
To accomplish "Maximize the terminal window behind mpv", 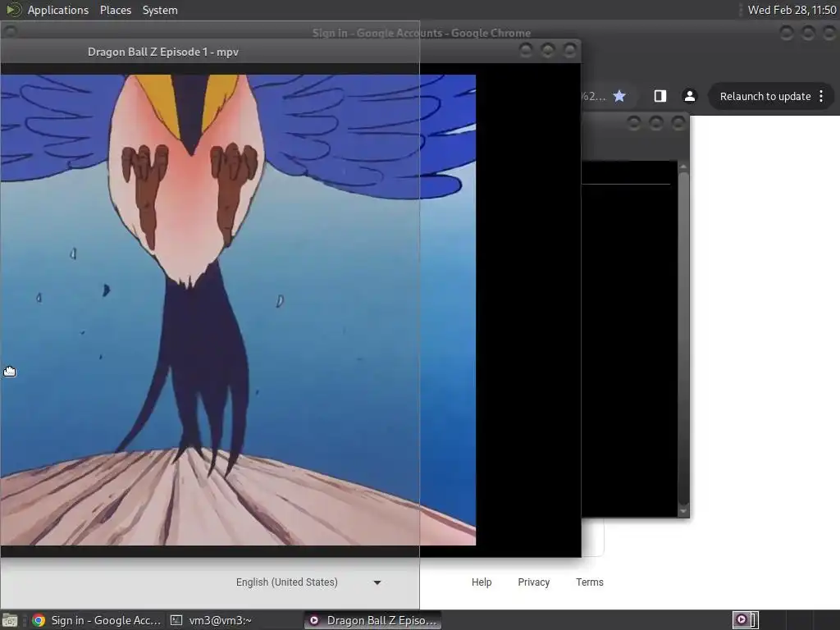I will point(655,124).
